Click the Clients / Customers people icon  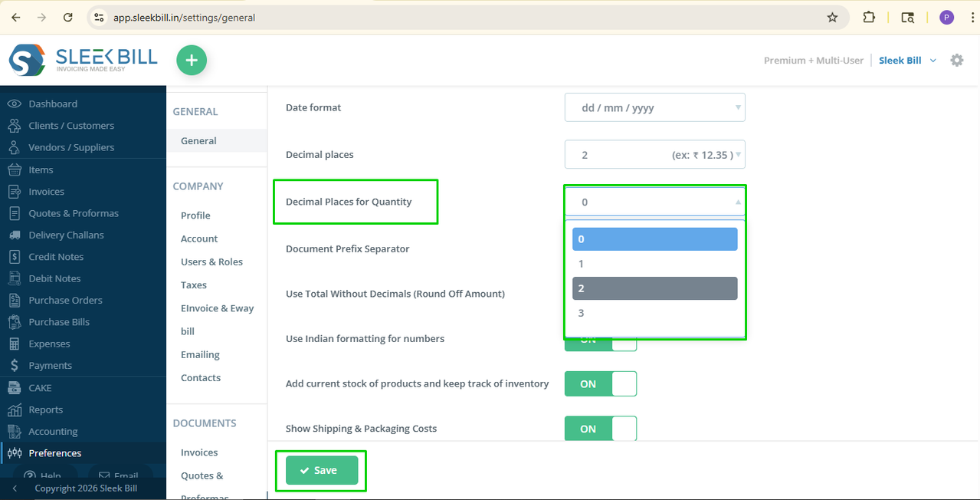pos(14,125)
